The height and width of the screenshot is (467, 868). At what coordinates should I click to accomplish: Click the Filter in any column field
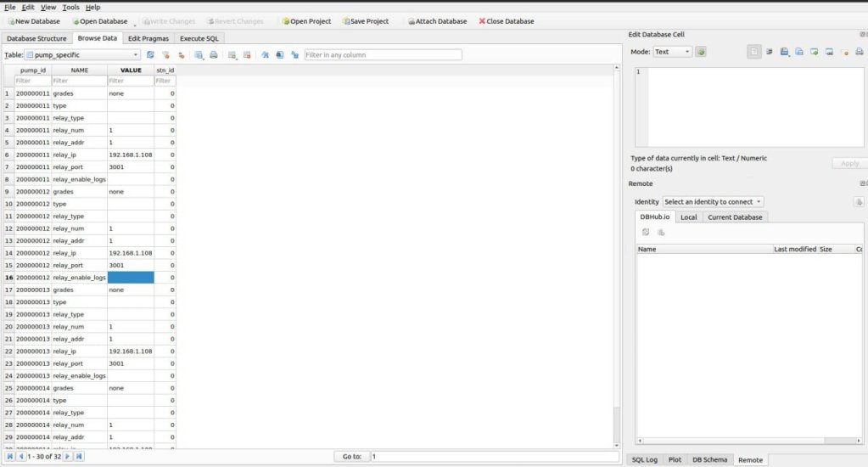pyautogui.click(x=383, y=54)
